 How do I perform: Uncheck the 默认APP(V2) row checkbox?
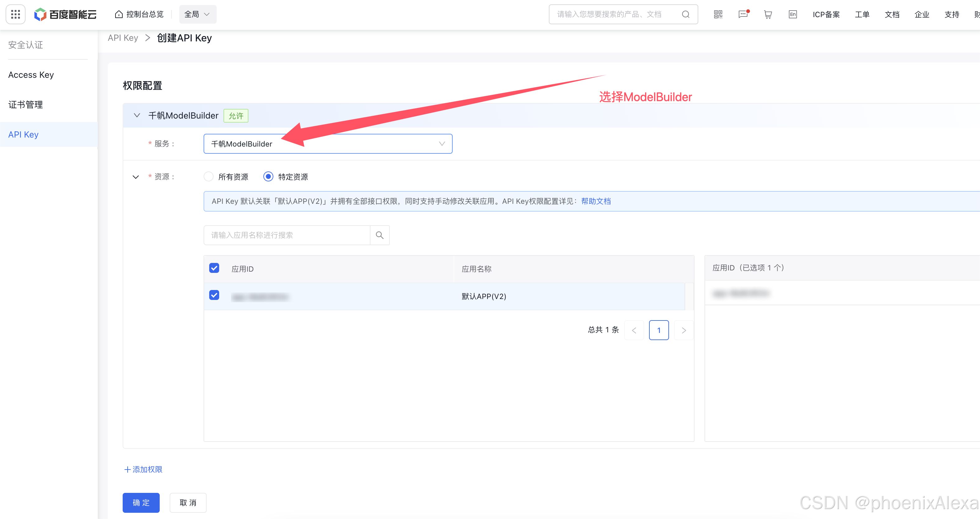coord(214,295)
